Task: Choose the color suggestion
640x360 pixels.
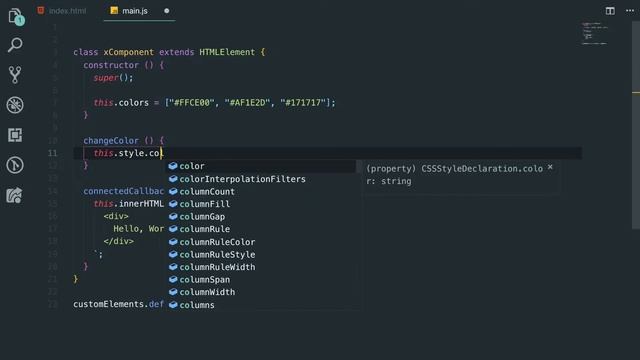Action: (x=262, y=166)
